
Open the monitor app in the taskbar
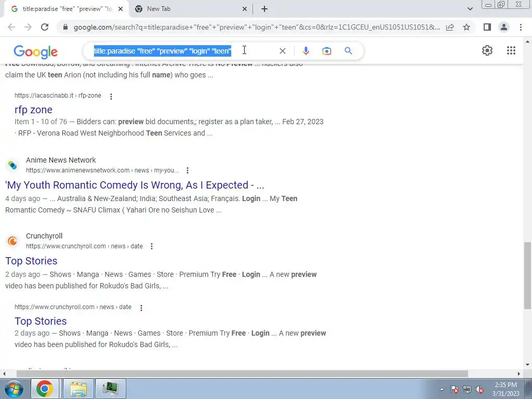click(x=110, y=389)
